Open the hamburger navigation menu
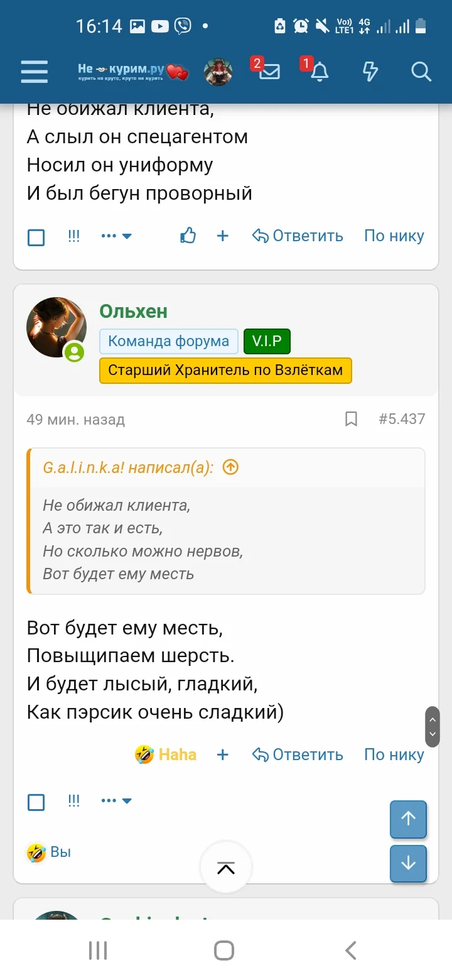 tap(34, 72)
